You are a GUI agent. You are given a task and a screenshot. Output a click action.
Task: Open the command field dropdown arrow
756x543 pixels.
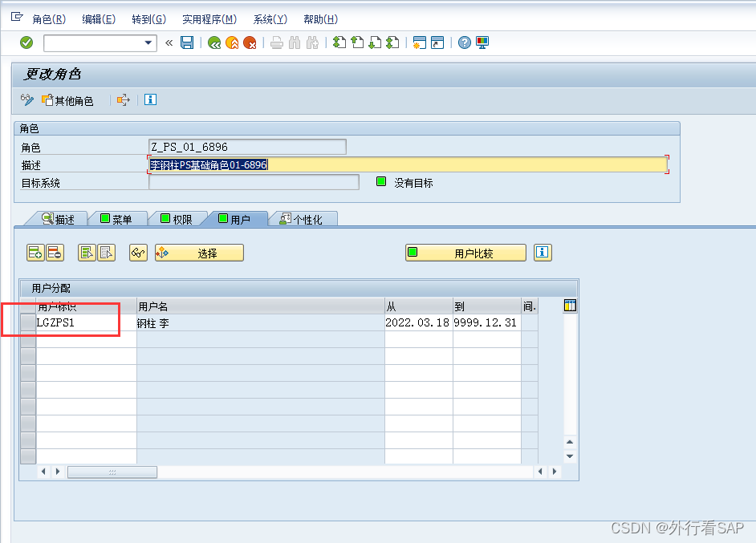148,43
